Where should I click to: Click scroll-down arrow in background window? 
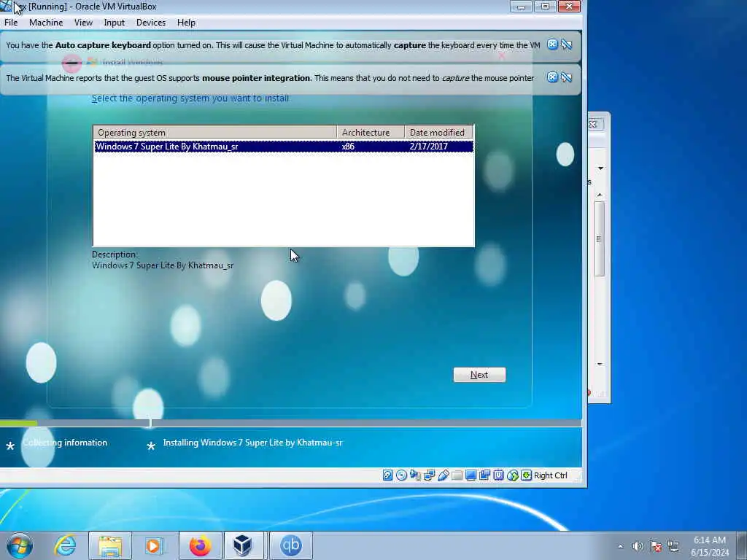tap(600, 364)
